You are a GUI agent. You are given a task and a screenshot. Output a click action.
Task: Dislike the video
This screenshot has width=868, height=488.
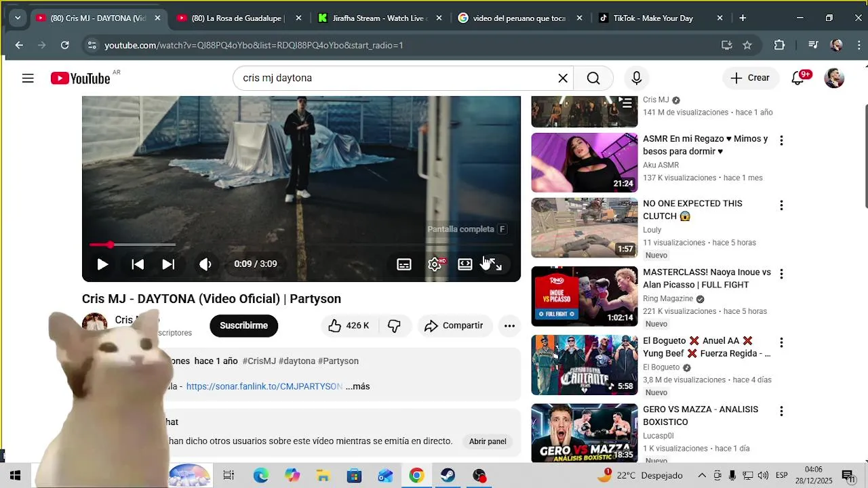point(394,326)
